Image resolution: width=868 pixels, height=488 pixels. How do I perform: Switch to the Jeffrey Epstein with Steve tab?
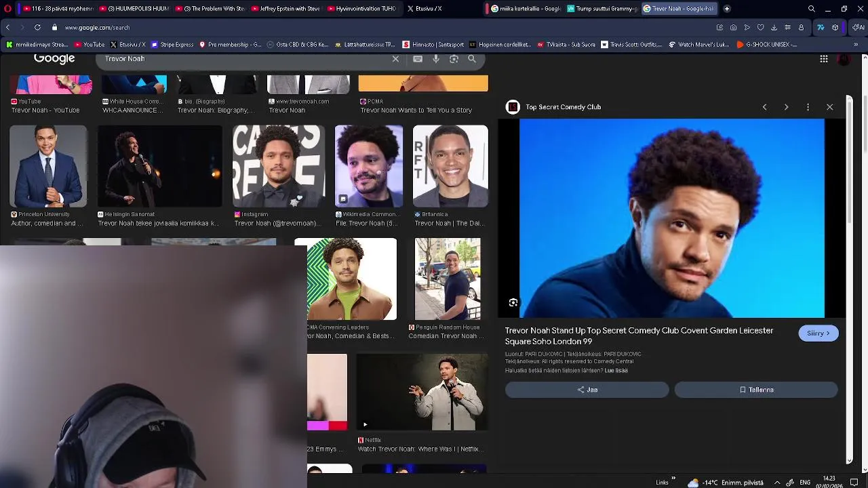click(x=285, y=9)
